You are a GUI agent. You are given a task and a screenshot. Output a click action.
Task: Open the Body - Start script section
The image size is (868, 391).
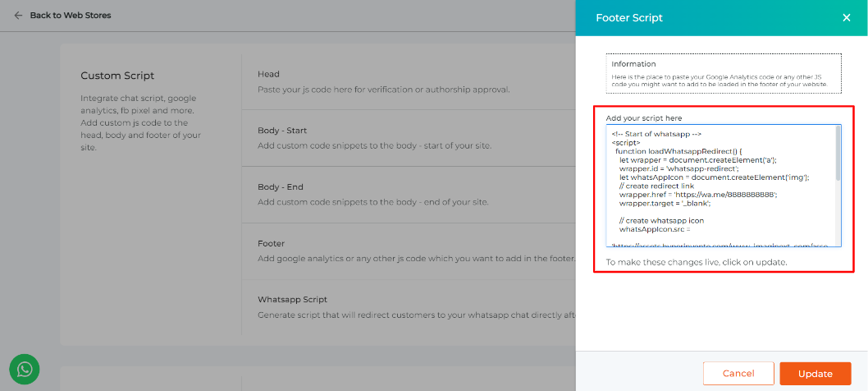[x=409, y=138]
